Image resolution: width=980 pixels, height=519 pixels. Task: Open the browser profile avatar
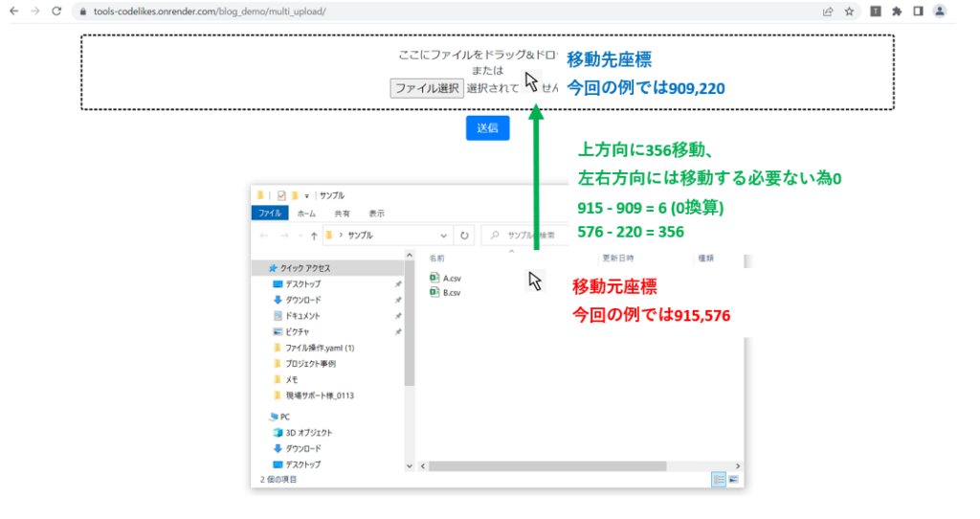940,11
